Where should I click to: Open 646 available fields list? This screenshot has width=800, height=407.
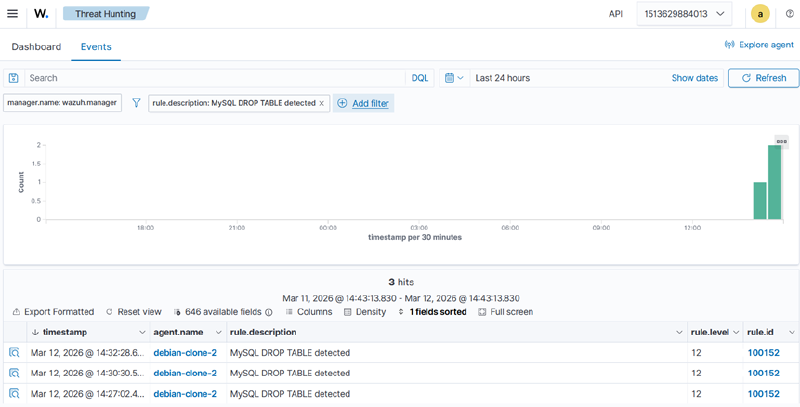click(218, 312)
